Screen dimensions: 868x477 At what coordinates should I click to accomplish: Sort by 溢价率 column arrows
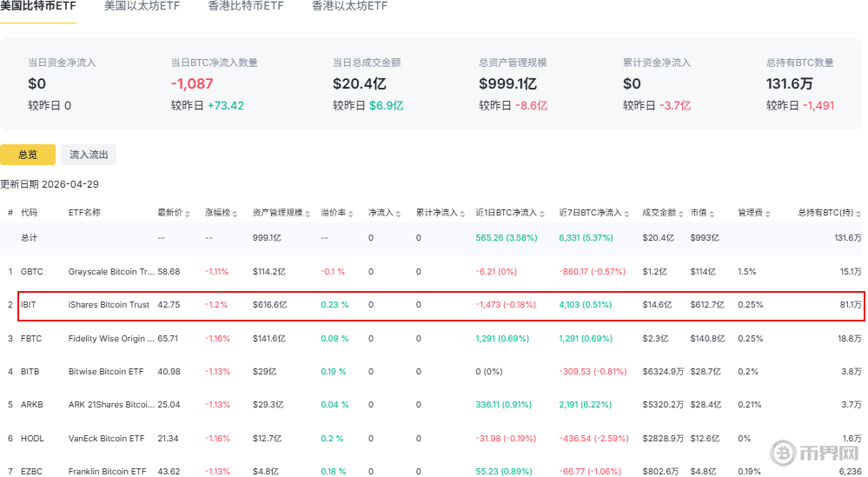coord(351,213)
